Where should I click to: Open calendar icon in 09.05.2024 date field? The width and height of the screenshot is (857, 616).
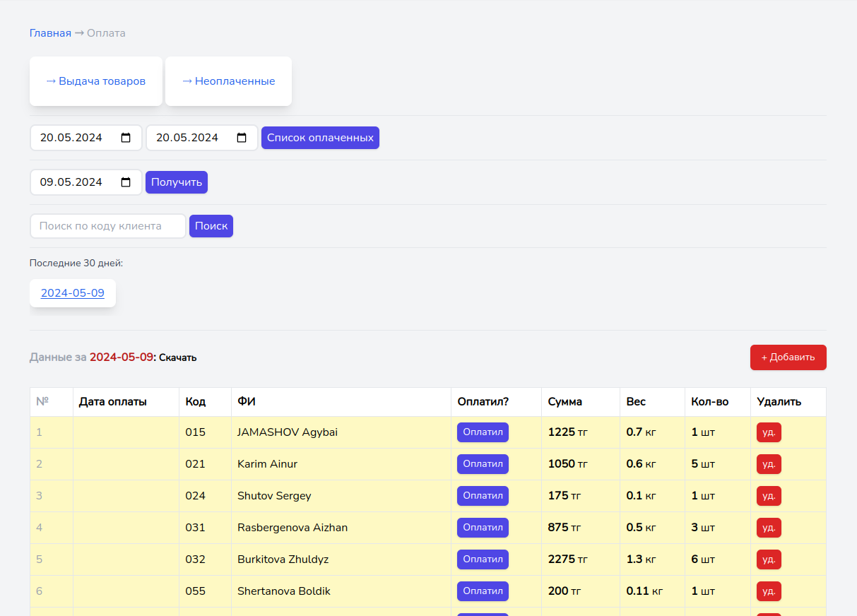(126, 182)
